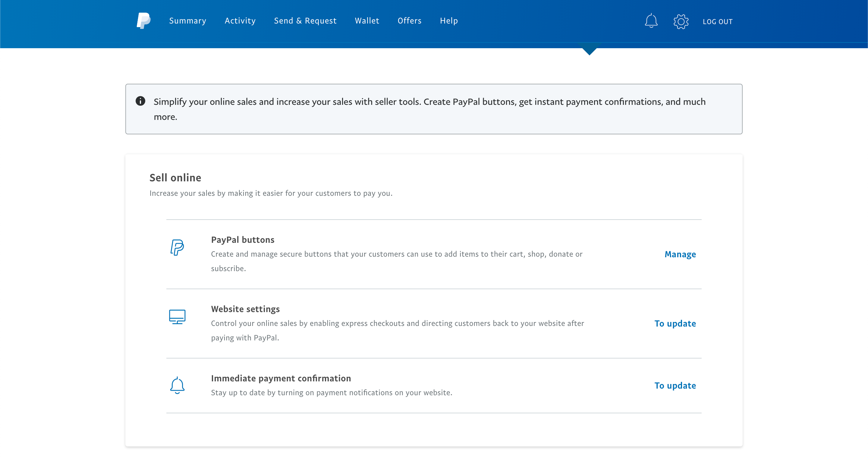Click To update for payment confirmation
This screenshot has height=463, width=868.
(675, 386)
